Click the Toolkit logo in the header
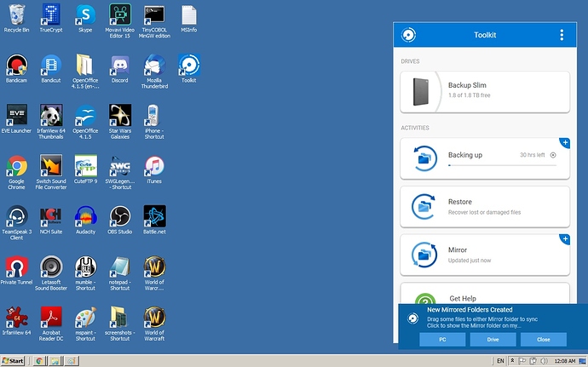 coord(408,35)
